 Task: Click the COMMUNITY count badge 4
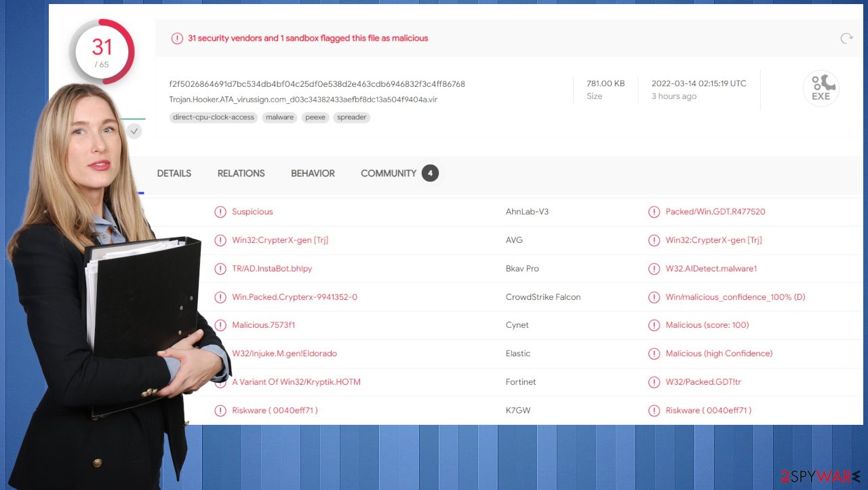[x=430, y=173]
